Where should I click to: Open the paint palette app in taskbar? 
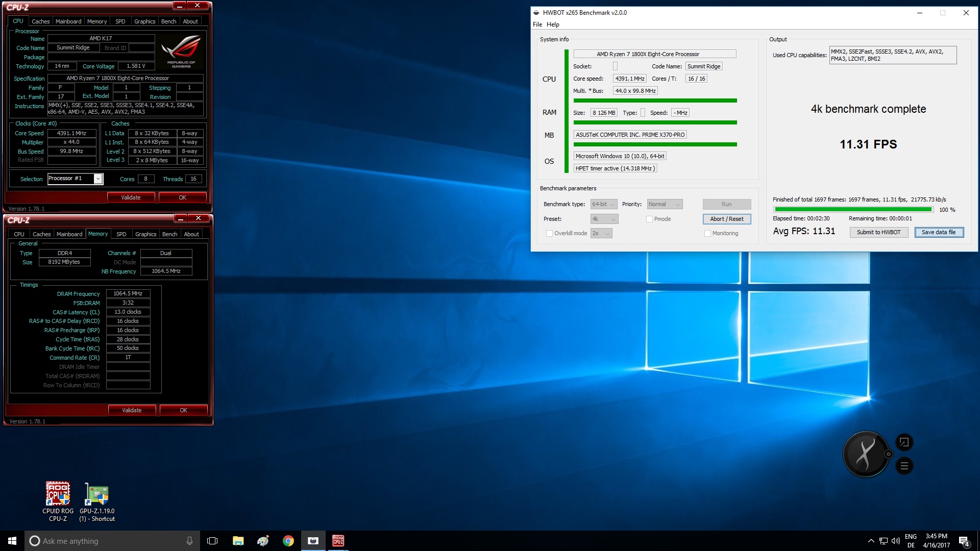[263, 541]
